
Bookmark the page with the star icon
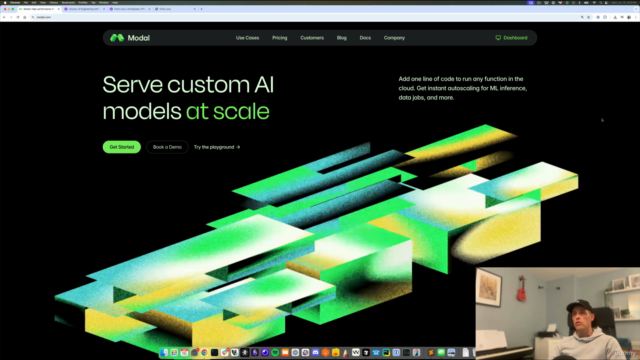[x=589, y=17]
